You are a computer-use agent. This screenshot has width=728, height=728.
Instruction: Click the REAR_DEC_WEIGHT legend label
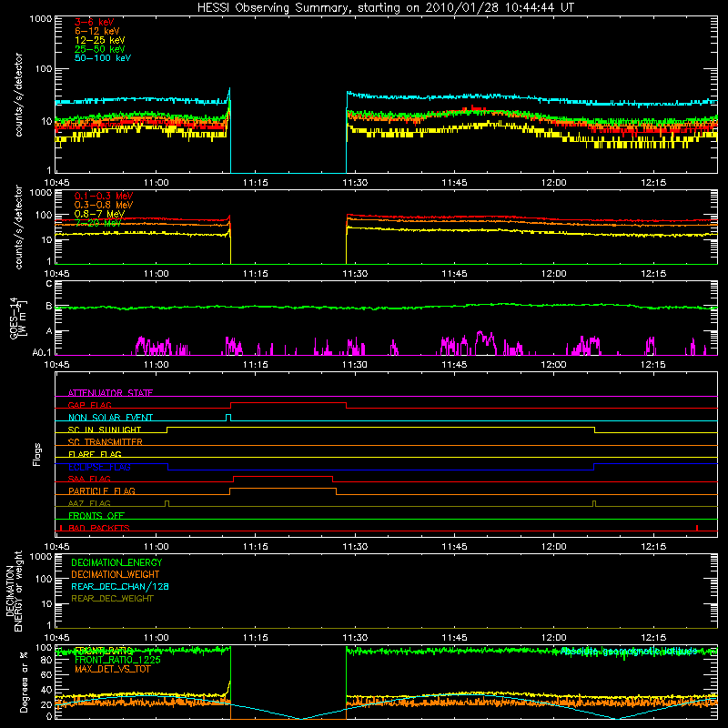click(112, 599)
